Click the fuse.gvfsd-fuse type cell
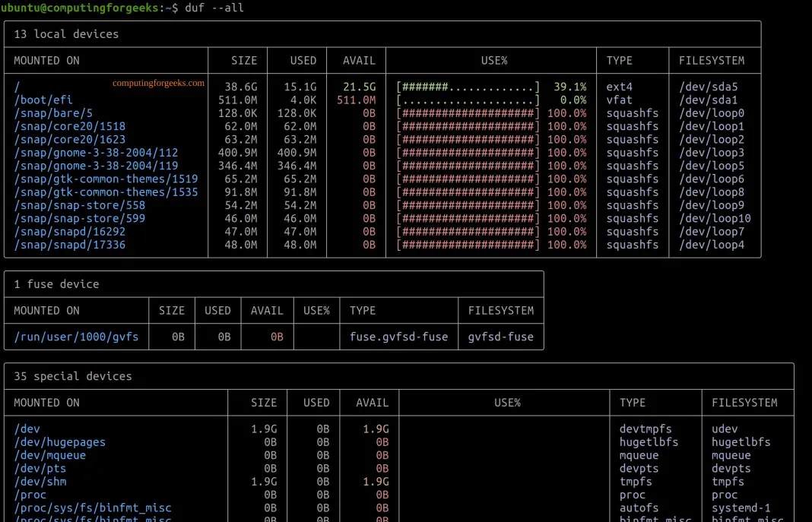 coord(398,337)
